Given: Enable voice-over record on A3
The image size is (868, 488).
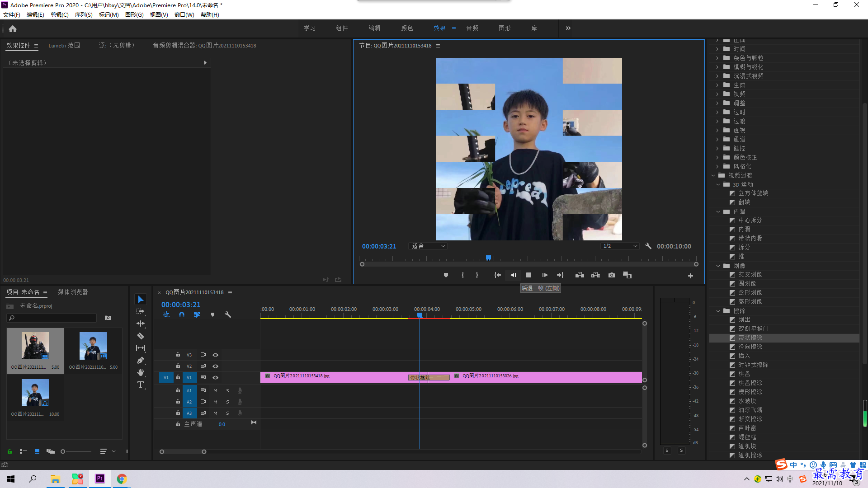Looking at the screenshot, I should click(240, 413).
